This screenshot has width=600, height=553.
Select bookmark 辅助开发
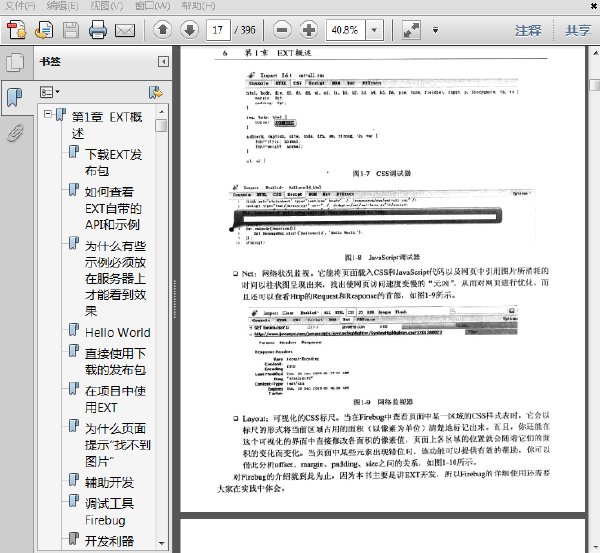pyautogui.click(x=109, y=482)
